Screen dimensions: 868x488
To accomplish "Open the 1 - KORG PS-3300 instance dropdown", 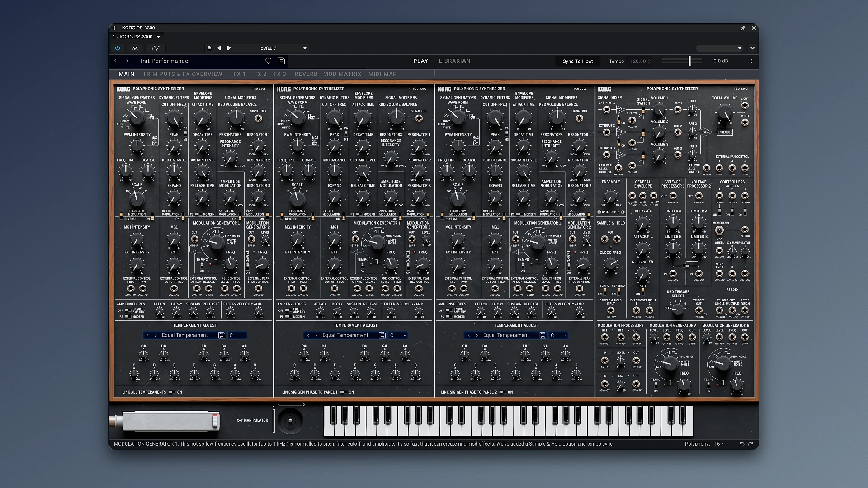I will 136,37.
